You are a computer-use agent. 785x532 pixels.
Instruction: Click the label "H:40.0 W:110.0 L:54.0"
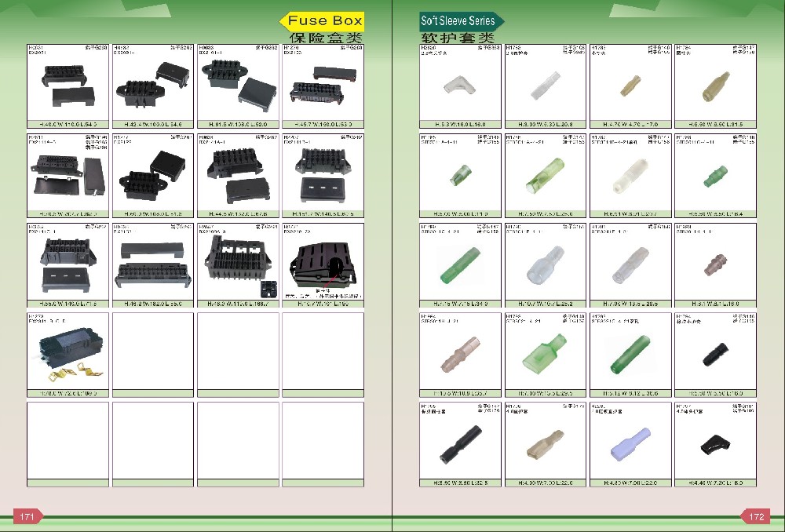tap(68, 125)
